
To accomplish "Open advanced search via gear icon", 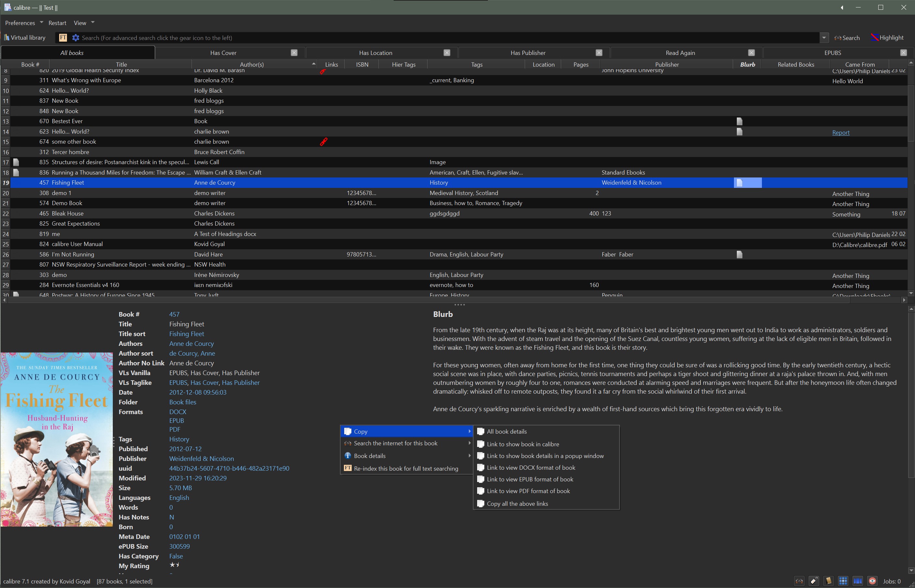I will [76, 38].
